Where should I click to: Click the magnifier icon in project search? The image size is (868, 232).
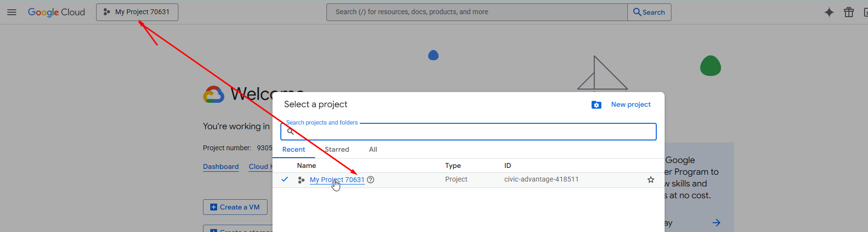point(290,132)
